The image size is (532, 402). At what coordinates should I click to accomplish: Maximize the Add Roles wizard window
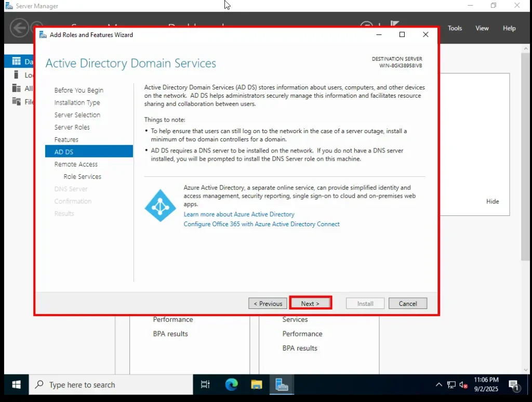tap(402, 34)
